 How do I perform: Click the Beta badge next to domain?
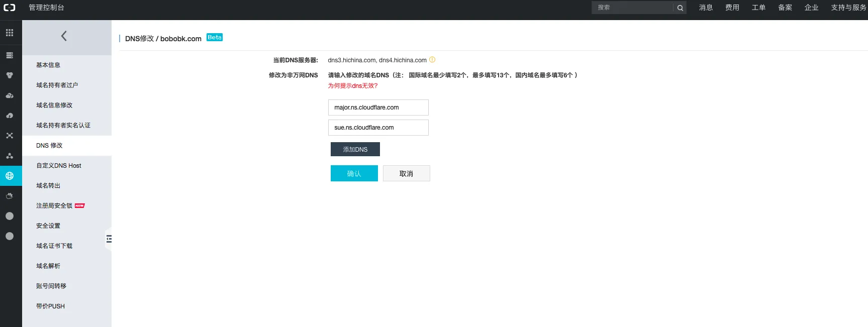click(x=215, y=38)
